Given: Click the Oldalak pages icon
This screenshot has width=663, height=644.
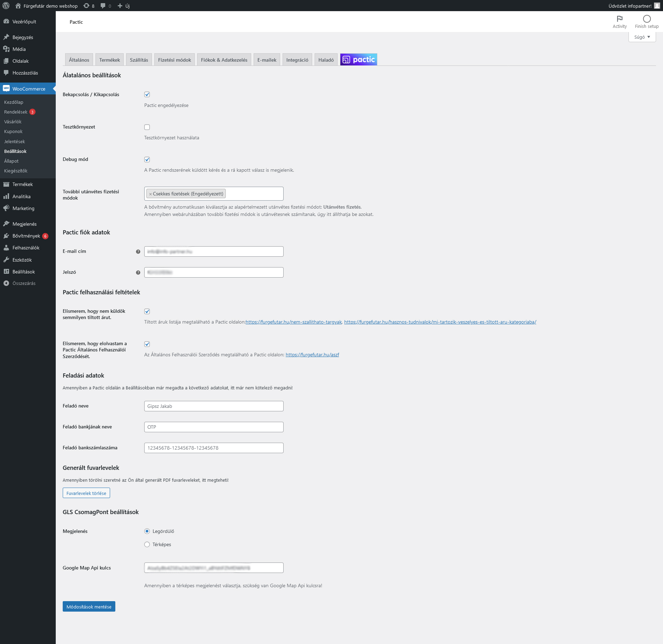Looking at the screenshot, I should 6,61.
